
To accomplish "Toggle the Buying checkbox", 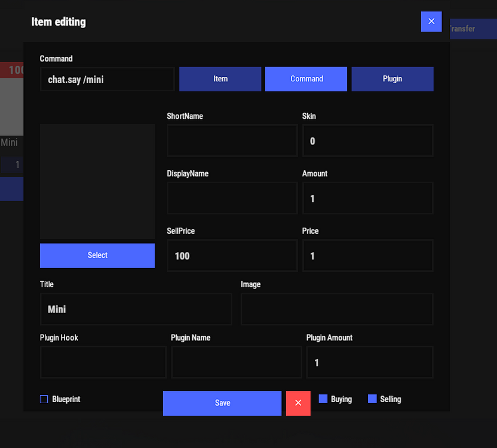I will [x=323, y=399].
